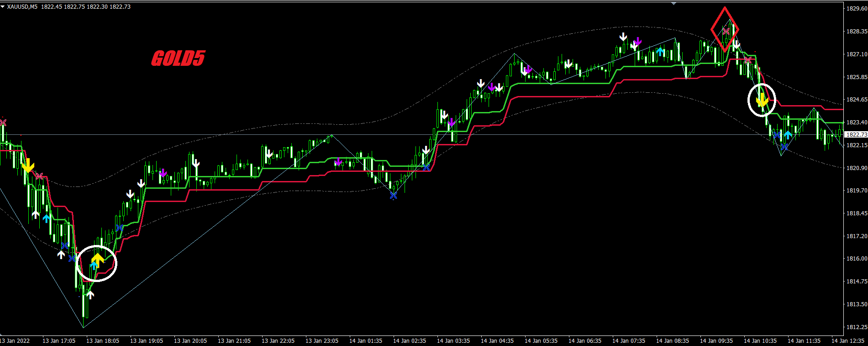Click price scale value 1829.60
This screenshot has width=868, height=346.
click(857, 9)
